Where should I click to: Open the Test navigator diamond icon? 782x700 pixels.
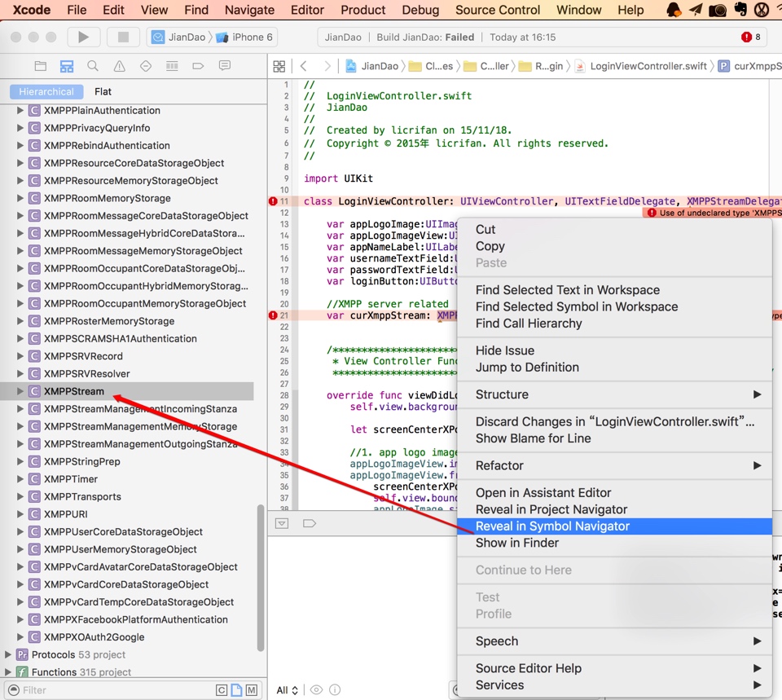pos(146,66)
